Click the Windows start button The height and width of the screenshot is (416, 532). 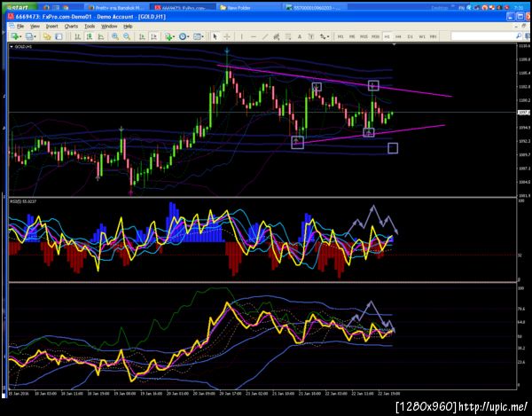point(20,7)
